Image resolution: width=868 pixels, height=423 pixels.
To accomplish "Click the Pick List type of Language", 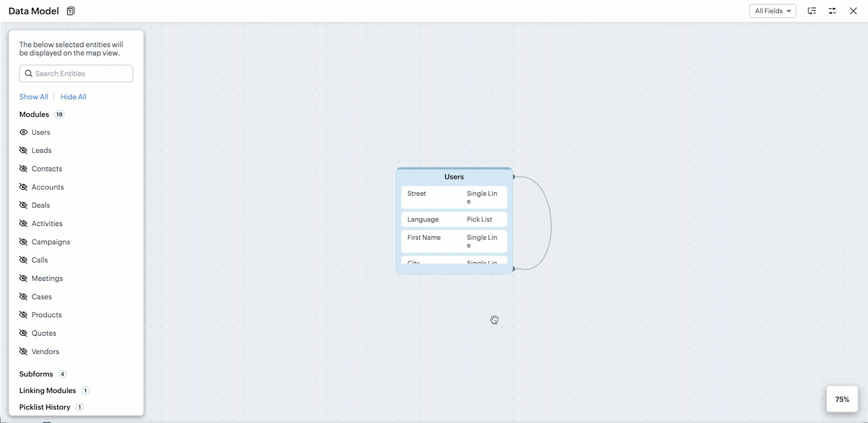I will pos(480,219).
